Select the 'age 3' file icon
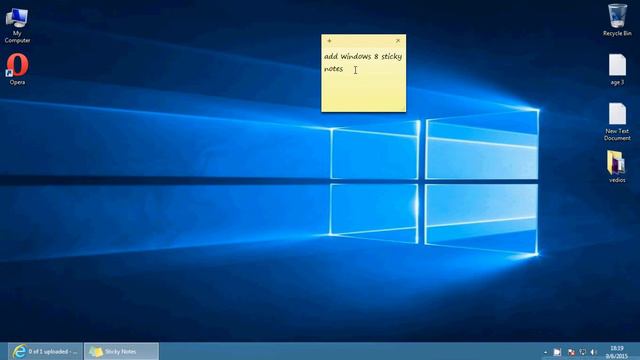Screen dimensions: 640x360 [x=617, y=69]
